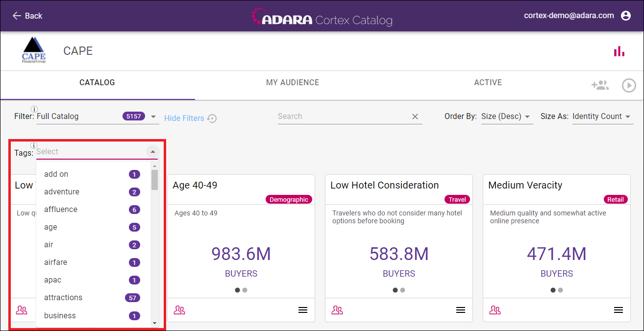Select the 'business' tag
The height and width of the screenshot is (331, 644).
coord(93,316)
